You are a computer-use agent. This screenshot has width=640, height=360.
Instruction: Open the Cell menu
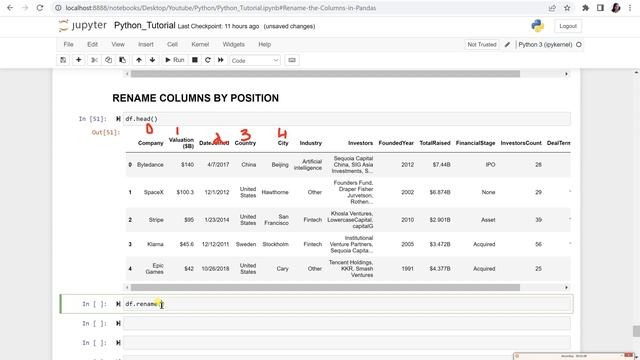click(x=172, y=44)
